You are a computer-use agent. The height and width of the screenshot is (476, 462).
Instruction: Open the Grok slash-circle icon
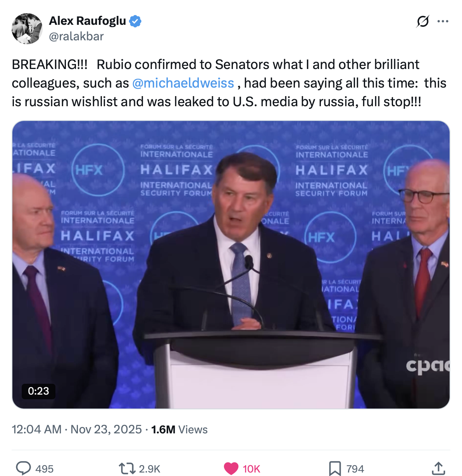tap(422, 21)
